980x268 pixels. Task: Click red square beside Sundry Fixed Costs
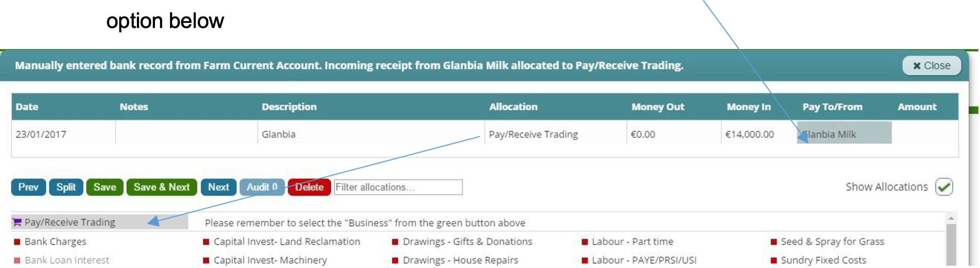click(773, 260)
